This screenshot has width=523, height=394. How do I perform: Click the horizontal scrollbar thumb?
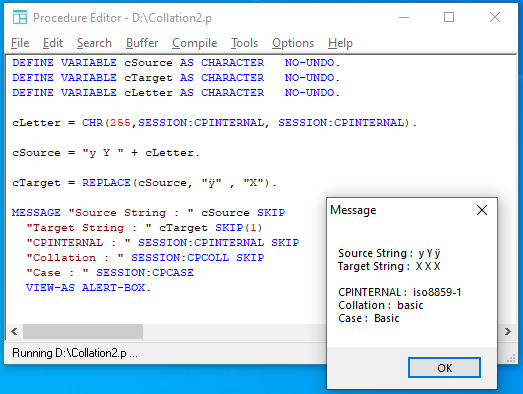point(83,331)
